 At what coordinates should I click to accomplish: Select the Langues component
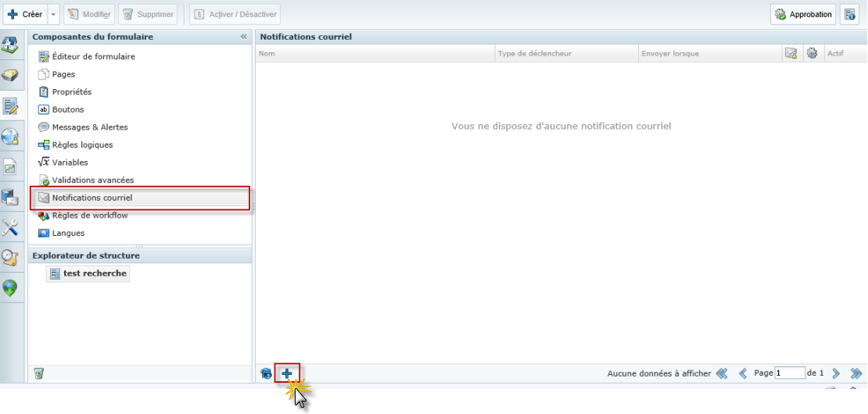coord(62,234)
